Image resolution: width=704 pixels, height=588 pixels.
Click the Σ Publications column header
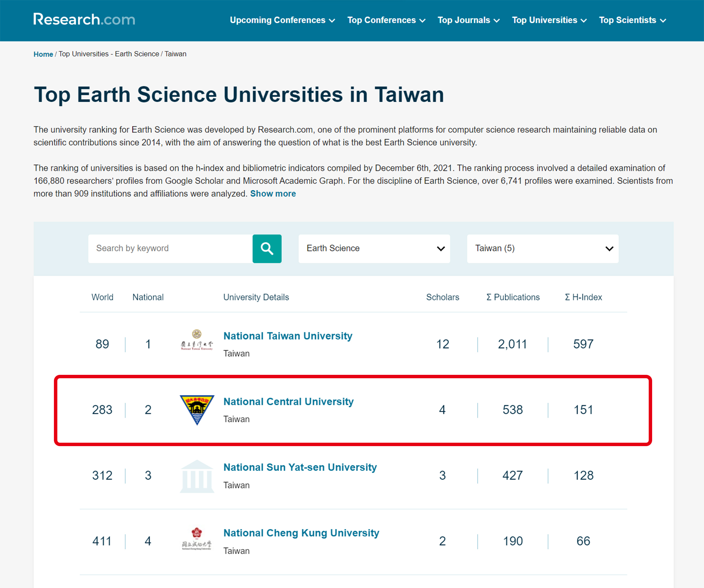tap(513, 297)
